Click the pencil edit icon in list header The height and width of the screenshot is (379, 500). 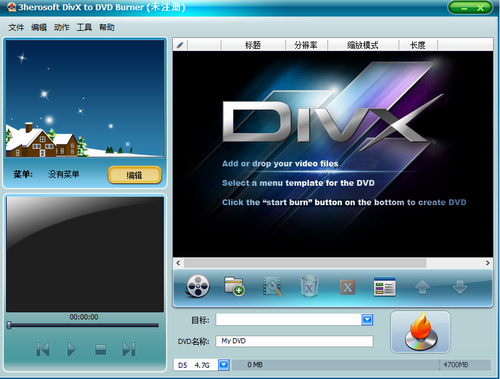click(x=180, y=45)
